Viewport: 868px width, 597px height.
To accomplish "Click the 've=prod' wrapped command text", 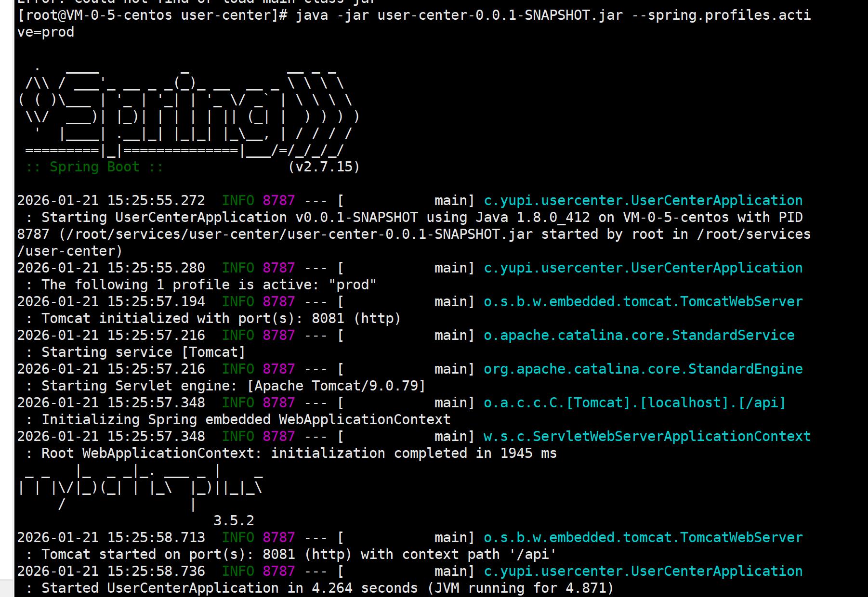I will 46,32.
